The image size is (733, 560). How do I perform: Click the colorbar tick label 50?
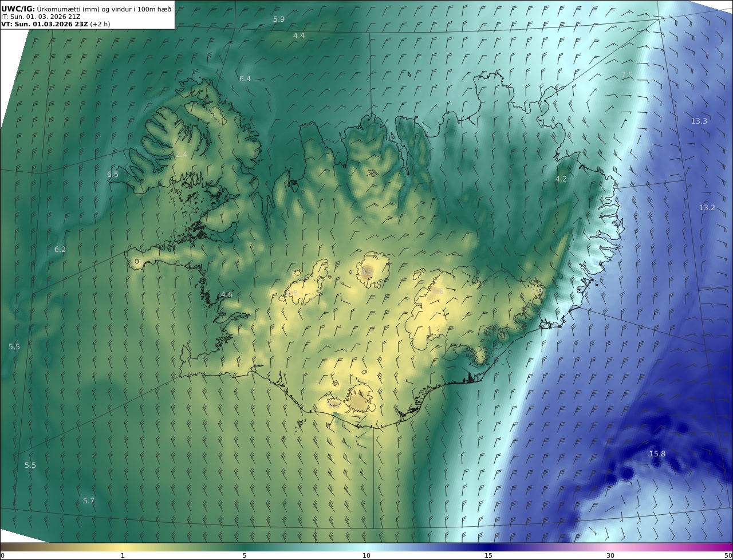(728, 555)
